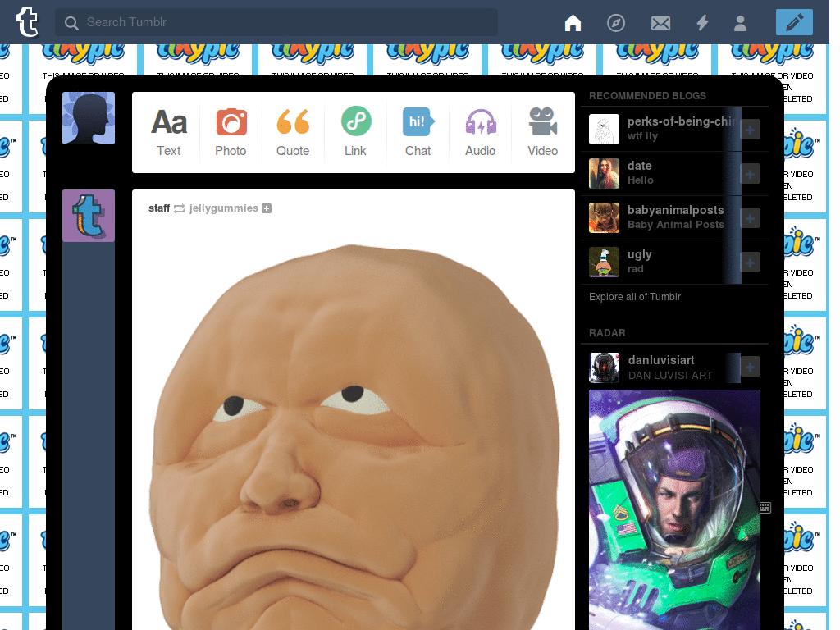Image resolution: width=840 pixels, height=630 pixels.
Task: Create a new Audio post
Action: (x=481, y=132)
